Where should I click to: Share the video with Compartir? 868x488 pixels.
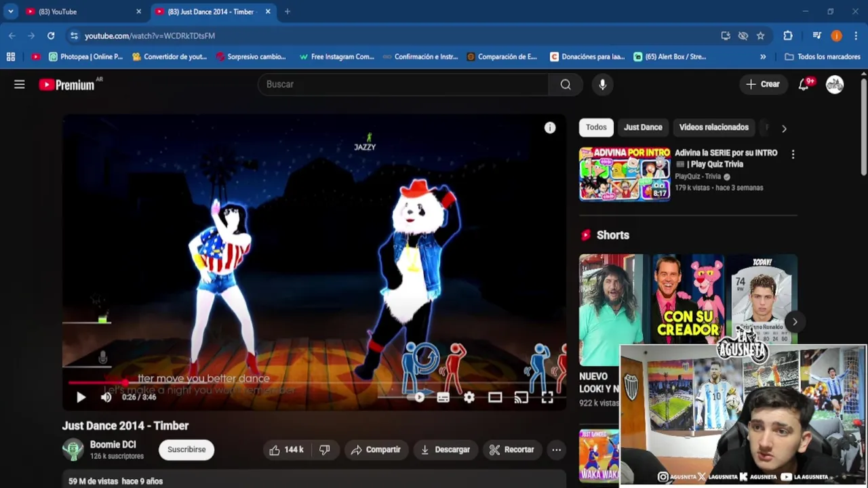[376, 449]
